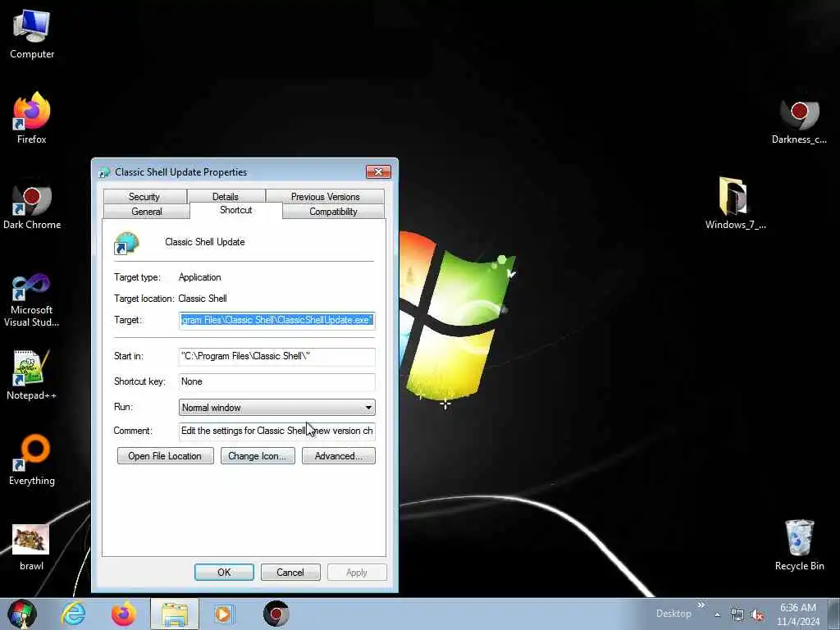Click the network tray icon
The image size is (840, 630).
pyautogui.click(x=737, y=615)
